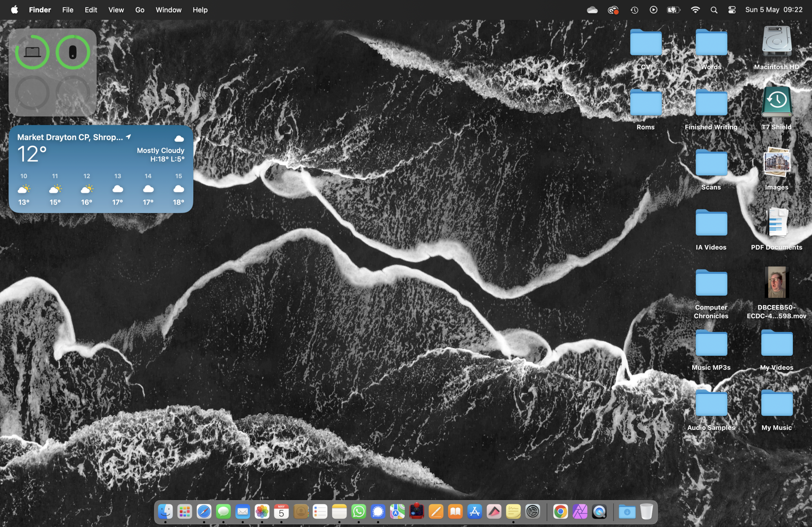Click the mouse battery level ring

[x=73, y=52]
